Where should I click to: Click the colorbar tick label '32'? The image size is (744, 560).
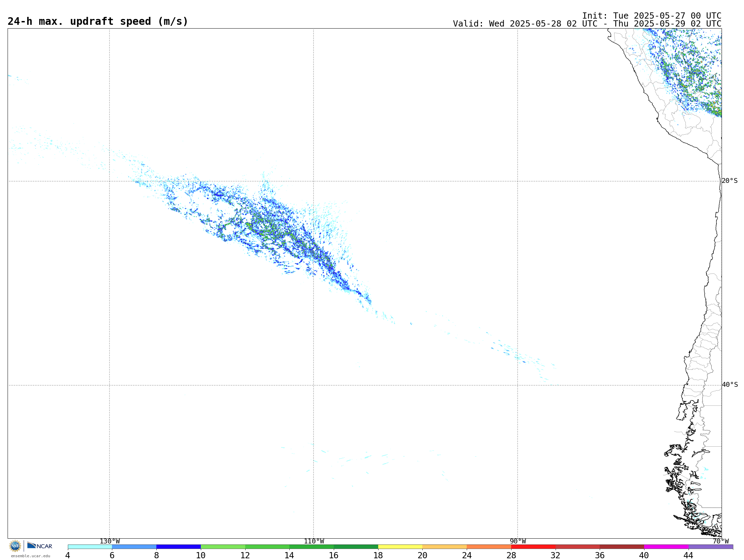coord(556,556)
